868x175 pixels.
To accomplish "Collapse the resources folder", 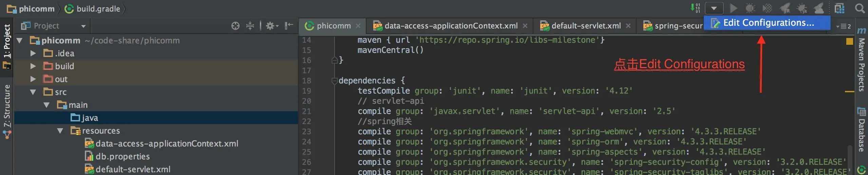I will tap(60, 131).
